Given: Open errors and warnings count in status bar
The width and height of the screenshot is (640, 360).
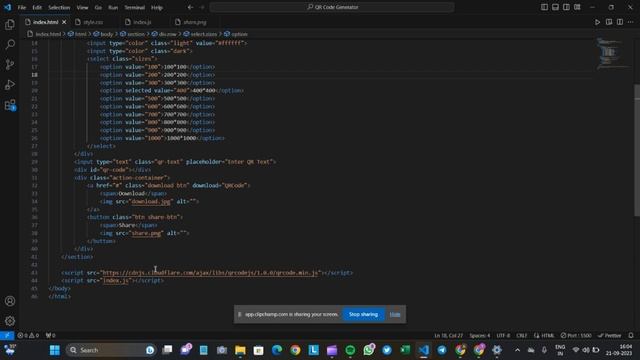Looking at the screenshot, I should tap(28, 336).
